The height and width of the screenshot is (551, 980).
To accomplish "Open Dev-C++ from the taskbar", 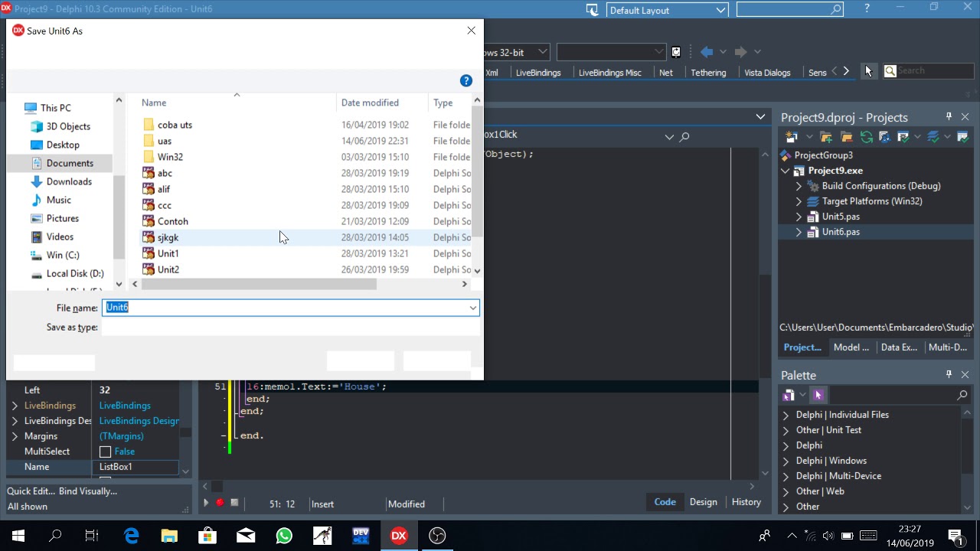I will (361, 536).
